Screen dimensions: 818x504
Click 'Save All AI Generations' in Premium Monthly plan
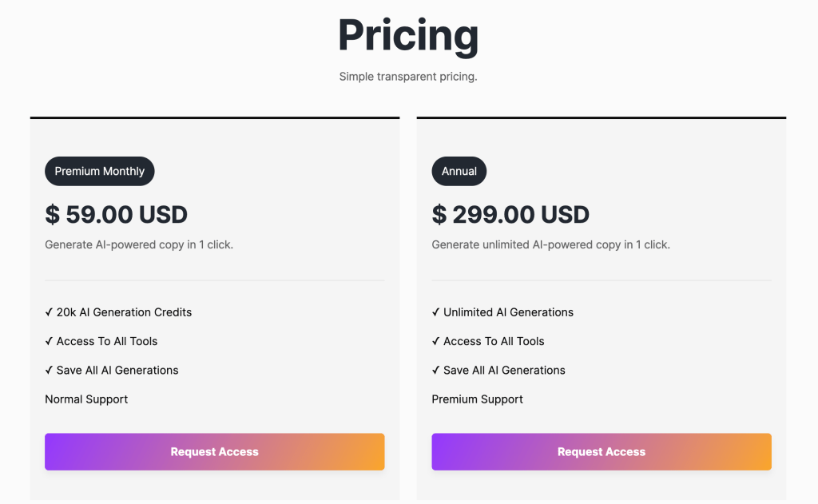117,370
